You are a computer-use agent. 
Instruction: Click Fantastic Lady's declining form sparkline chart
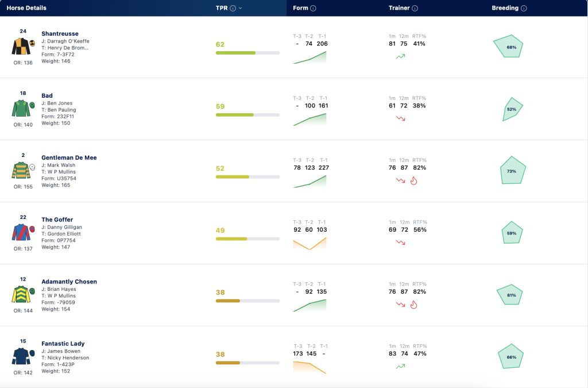click(x=310, y=367)
